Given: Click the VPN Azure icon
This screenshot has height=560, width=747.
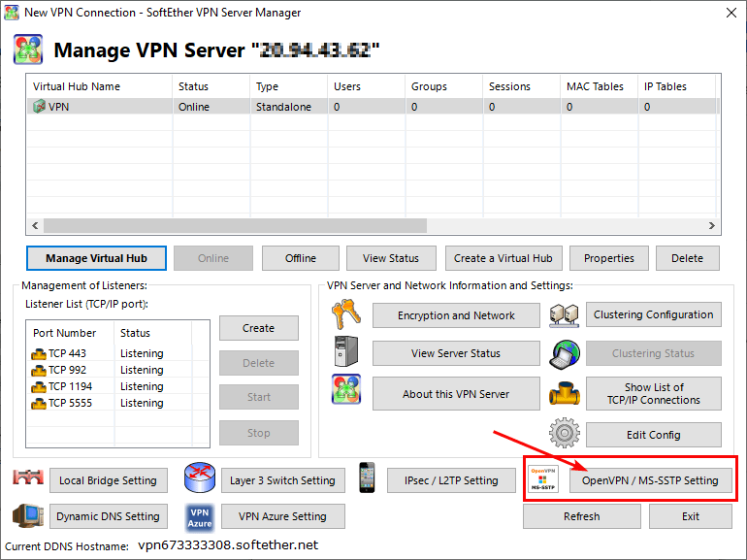Looking at the screenshot, I should pyautogui.click(x=199, y=516).
